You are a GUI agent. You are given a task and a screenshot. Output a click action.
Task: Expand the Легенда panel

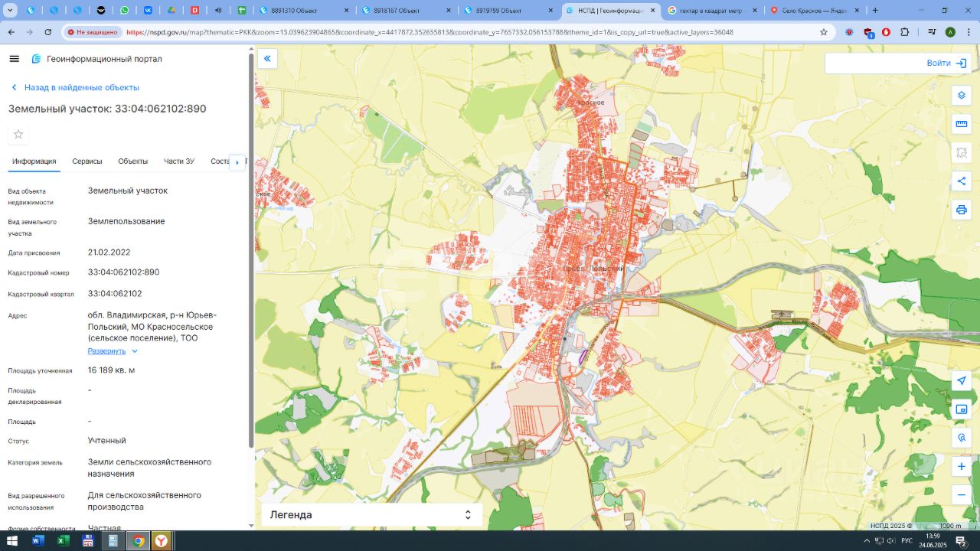click(372, 515)
